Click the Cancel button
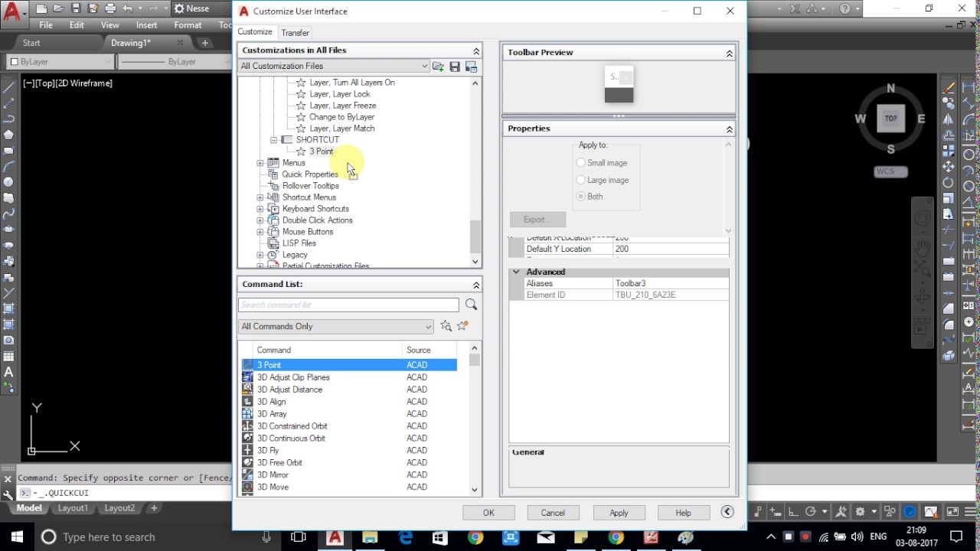The image size is (980, 551). (553, 513)
